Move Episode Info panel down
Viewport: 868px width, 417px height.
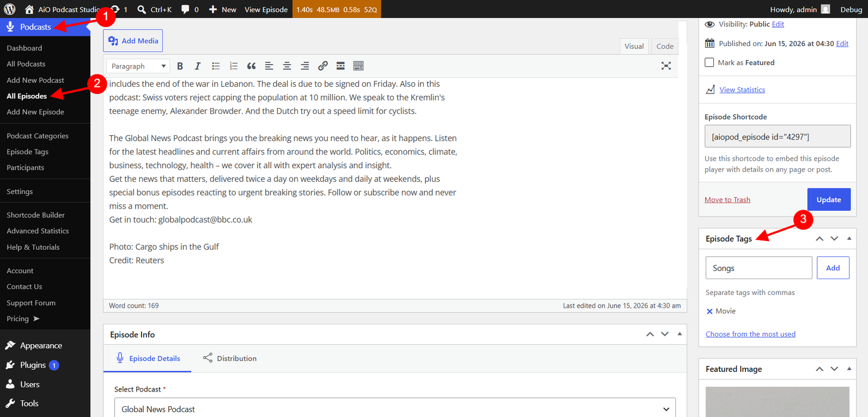(x=665, y=334)
